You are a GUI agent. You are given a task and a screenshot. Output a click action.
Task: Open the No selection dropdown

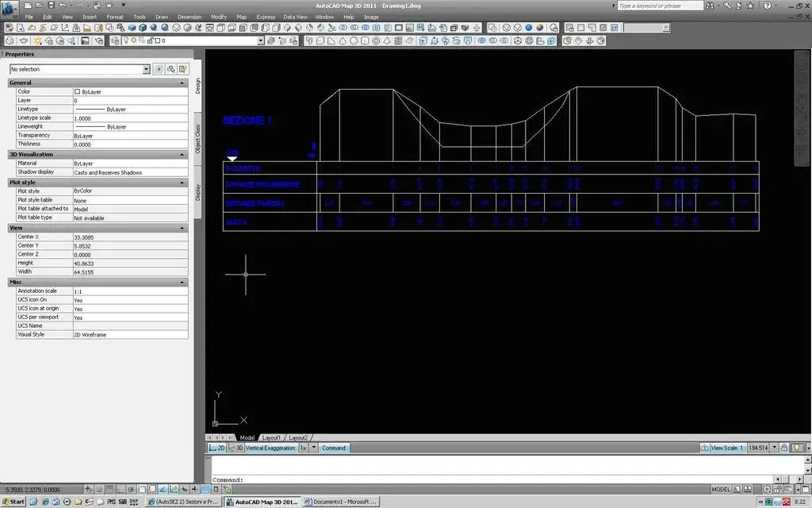point(80,69)
